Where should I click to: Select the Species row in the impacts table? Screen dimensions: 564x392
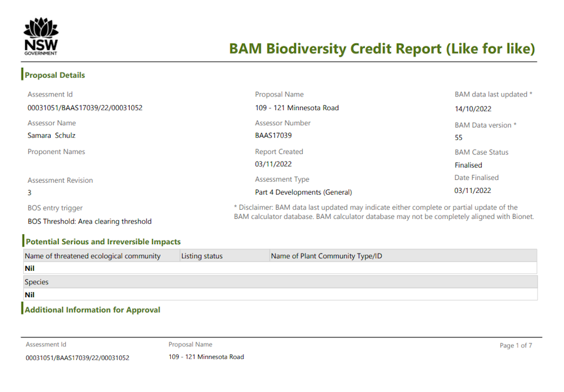[36, 281]
